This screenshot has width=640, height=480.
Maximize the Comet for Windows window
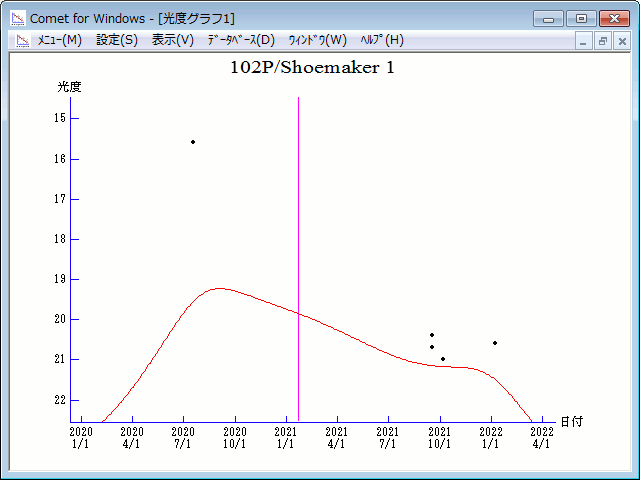point(580,18)
